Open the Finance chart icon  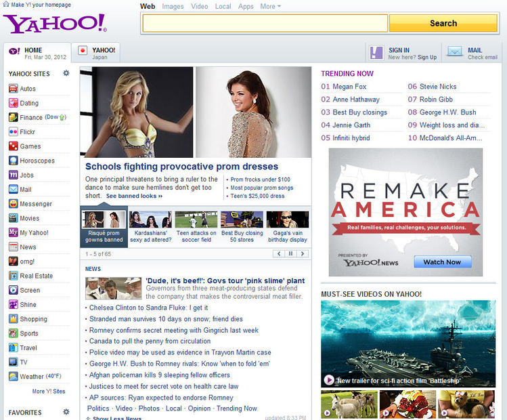point(14,117)
